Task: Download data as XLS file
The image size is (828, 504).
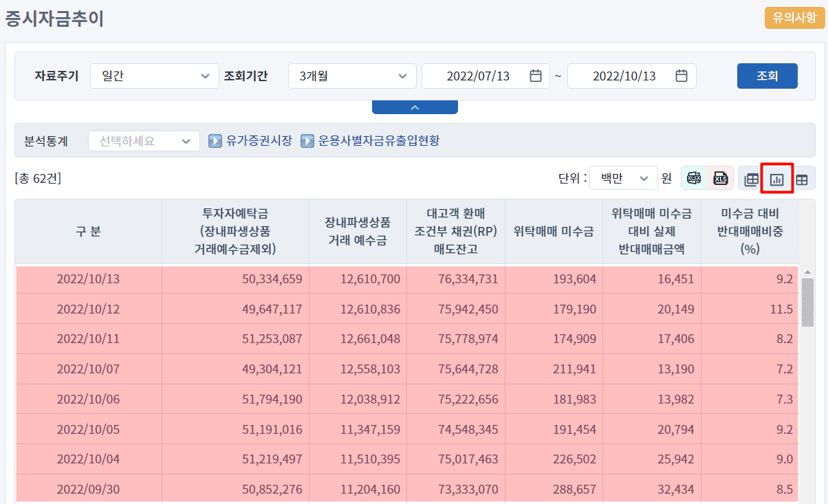Action: click(x=720, y=179)
